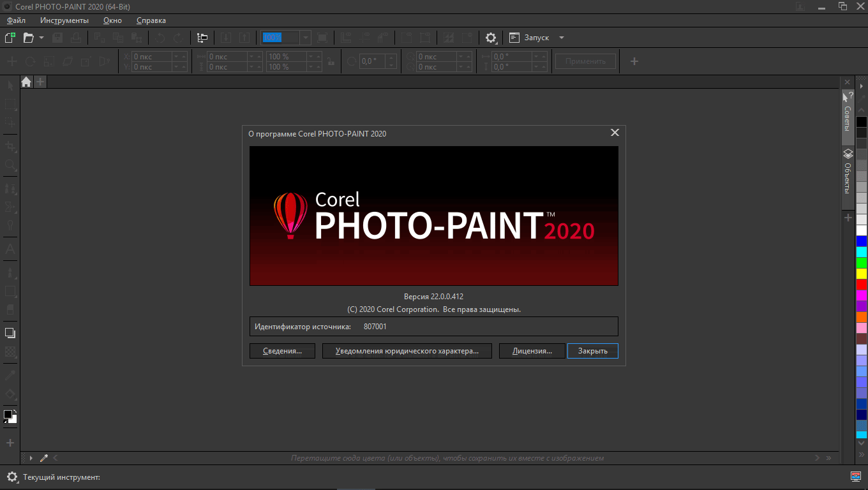Click the Лицензия... button
868x490 pixels.
532,351
